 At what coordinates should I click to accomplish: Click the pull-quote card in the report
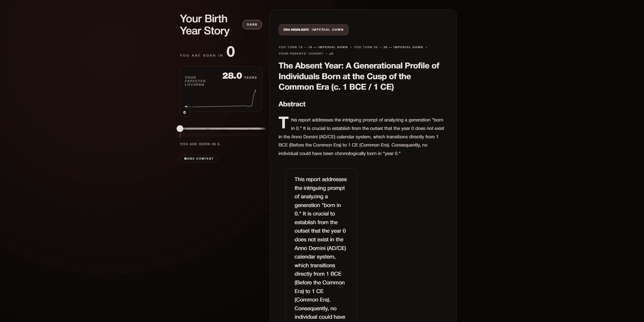[x=321, y=243]
